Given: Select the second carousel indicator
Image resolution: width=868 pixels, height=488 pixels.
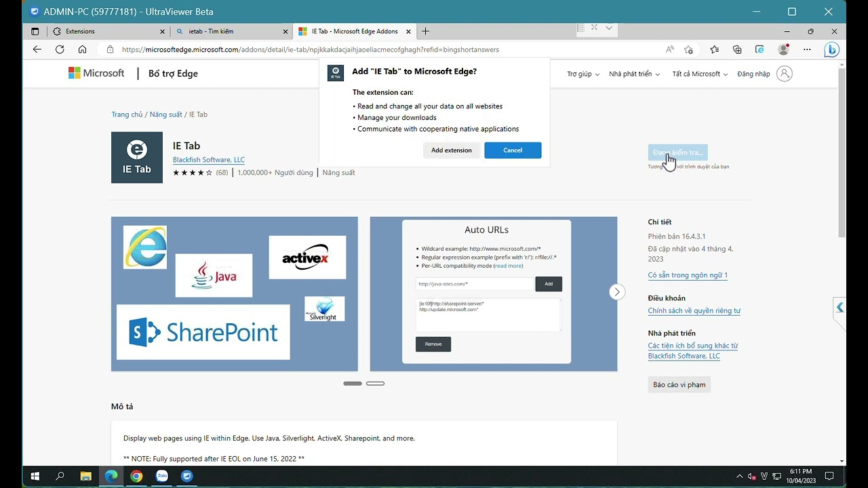Looking at the screenshot, I should pyautogui.click(x=375, y=384).
